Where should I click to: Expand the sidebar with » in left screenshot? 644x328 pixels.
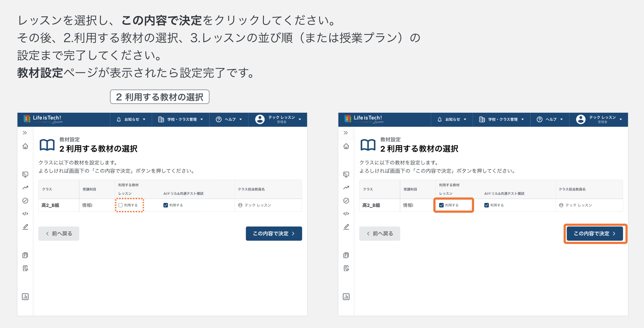25,133
